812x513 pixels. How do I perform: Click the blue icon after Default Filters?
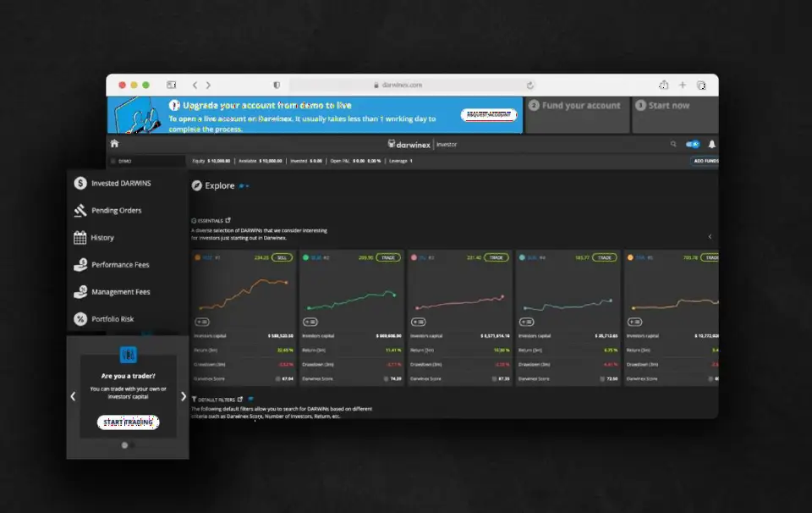coord(250,399)
